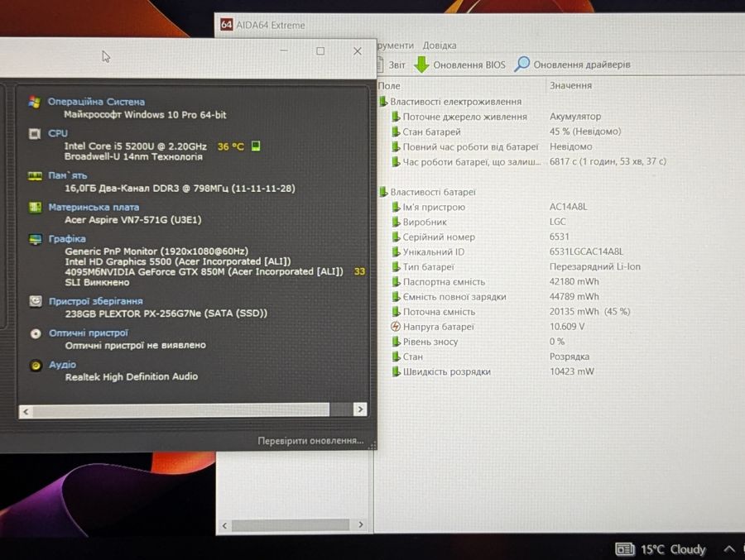The image size is (745, 560).
Task: Click the Speccy horizontal scrollbar thumb
Action: tap(181, 410)
